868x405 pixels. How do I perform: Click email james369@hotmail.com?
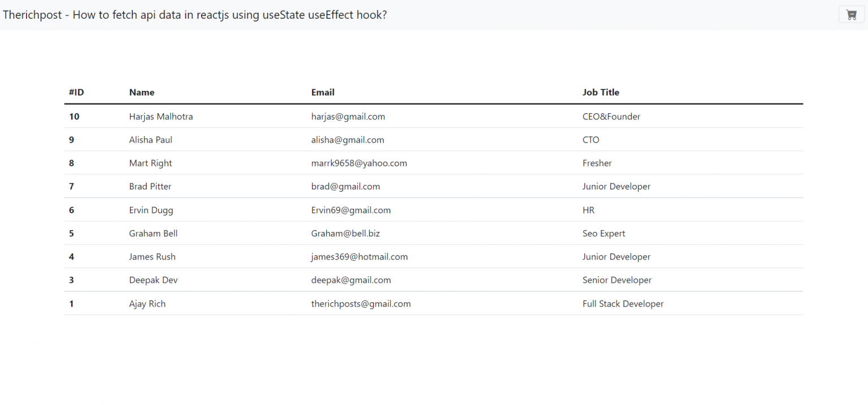(359, 256)
